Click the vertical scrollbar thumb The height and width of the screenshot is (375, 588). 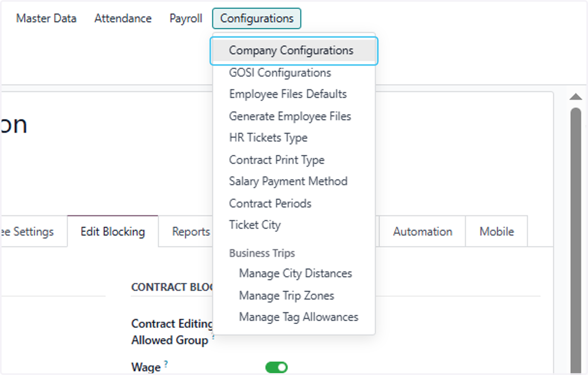[x=576, y=241]
